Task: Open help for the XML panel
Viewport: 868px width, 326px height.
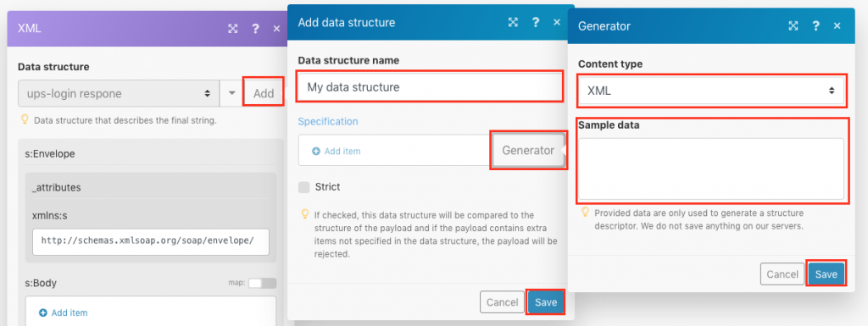Action: (255, 29)
